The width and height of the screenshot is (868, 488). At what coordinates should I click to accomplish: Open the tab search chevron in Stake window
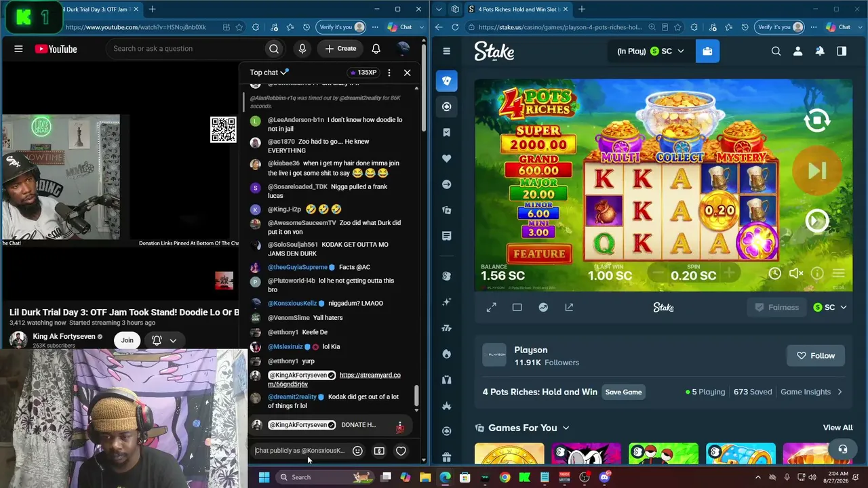tap(439, 9)
